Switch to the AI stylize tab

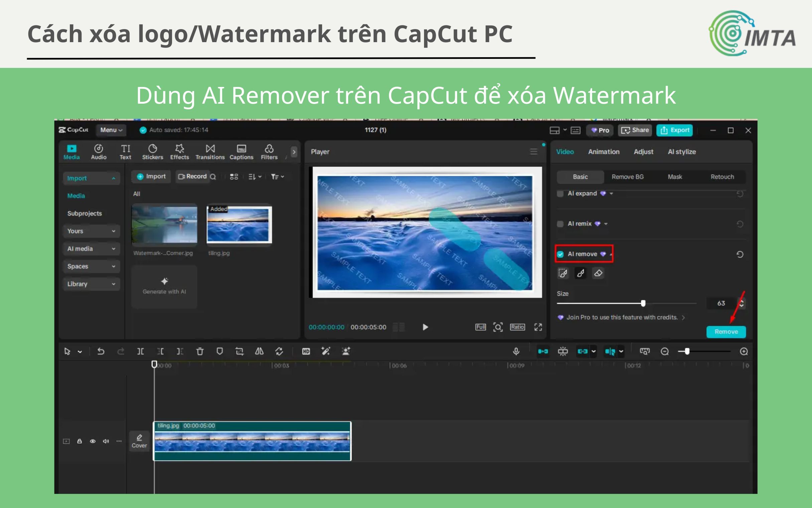[681, 152]
